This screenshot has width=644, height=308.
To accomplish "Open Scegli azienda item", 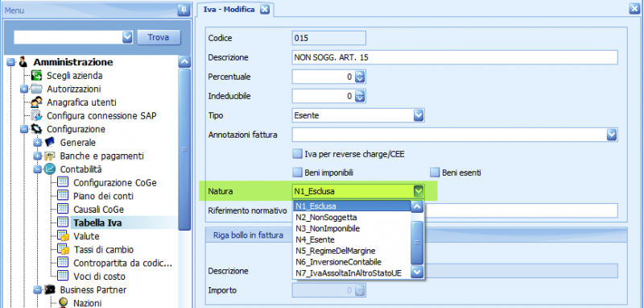I will pos(74,76).
